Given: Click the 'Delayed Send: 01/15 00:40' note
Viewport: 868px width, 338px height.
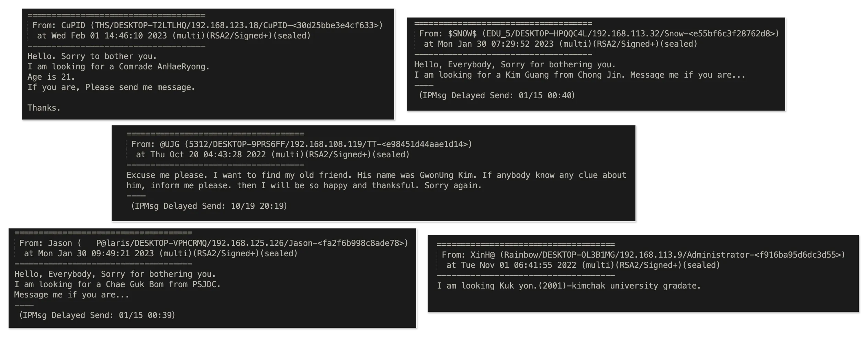Looking at the screenshot, I should [497, 95].
